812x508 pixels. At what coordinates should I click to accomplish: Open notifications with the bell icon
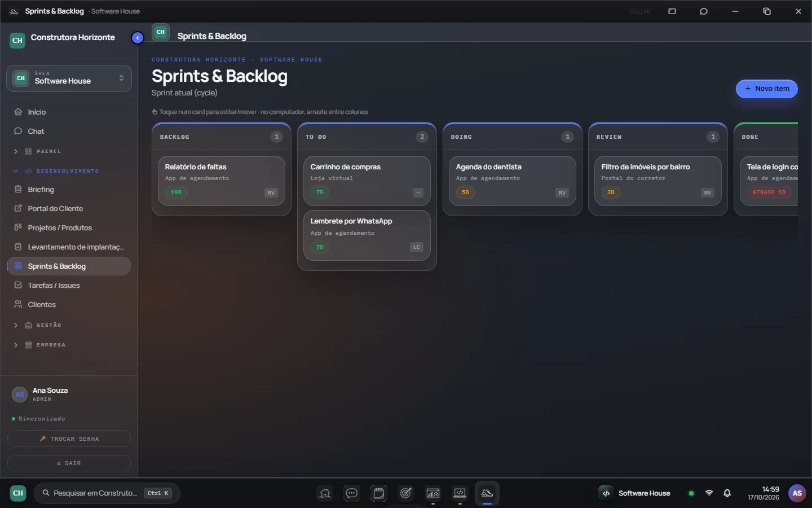point(727,493)
